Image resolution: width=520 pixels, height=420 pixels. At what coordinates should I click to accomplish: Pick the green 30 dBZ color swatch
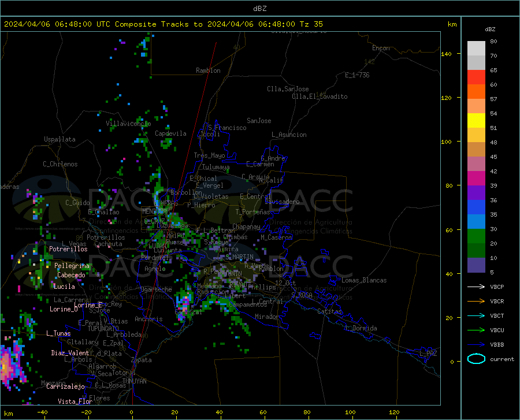[476, 236]
